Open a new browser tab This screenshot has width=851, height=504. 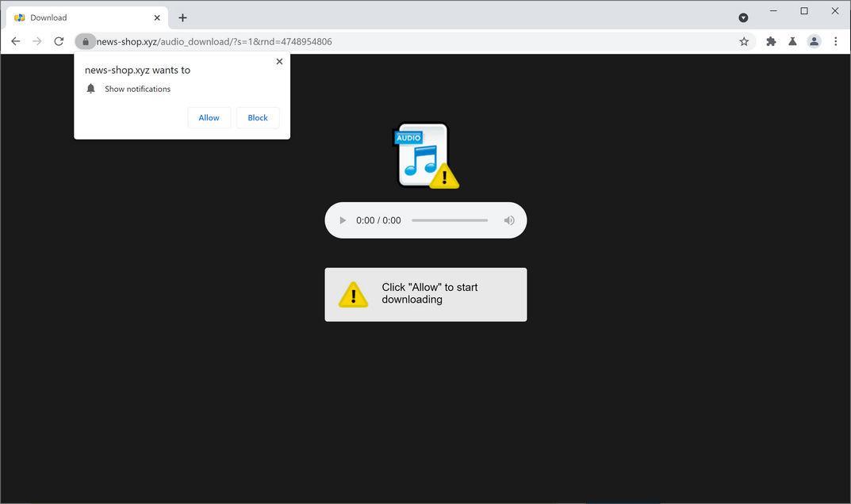pyautogui.click(x=182, y=17)
